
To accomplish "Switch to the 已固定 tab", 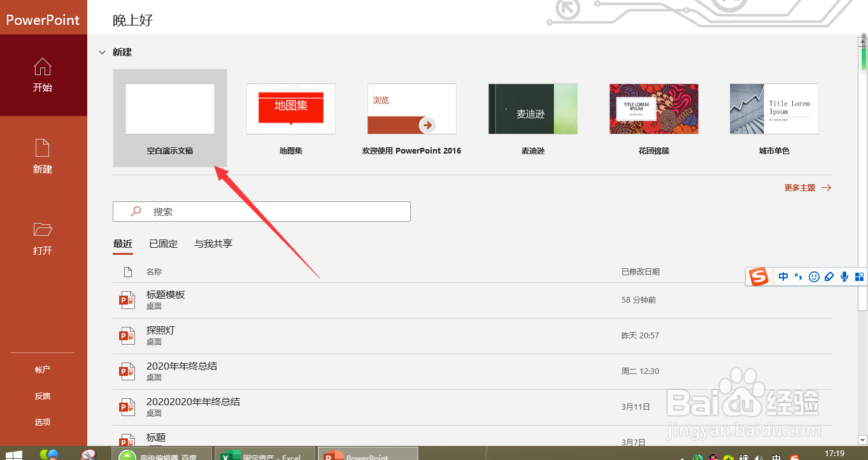I will (x=164, y=244).
